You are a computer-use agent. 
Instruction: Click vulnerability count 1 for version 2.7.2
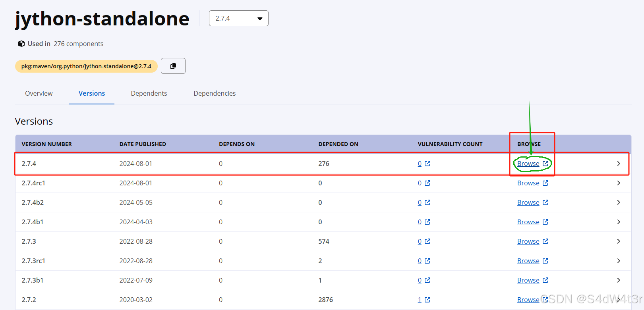tap(420, 300)
